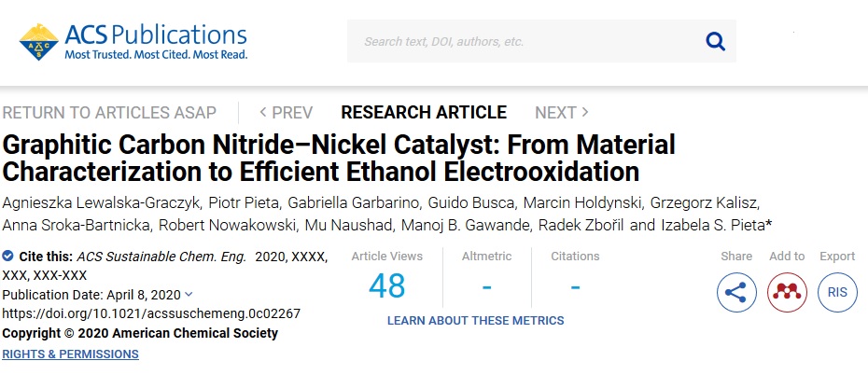The height and width of the screenshot is (375, 868).
Task: Add article to Mendeley library icon
Action: [787, 293]
